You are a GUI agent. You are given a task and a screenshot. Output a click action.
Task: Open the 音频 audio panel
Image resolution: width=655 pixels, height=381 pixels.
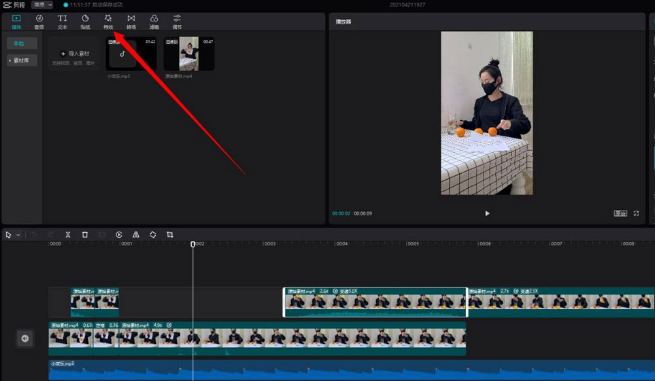39,22
